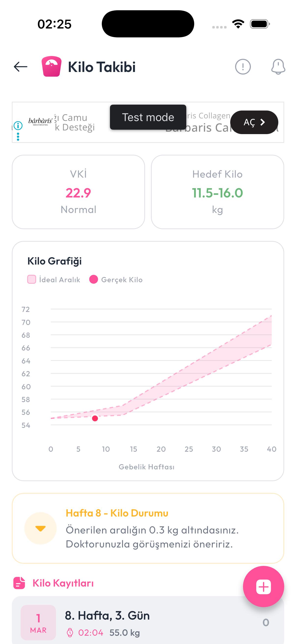Toggle İdeal Aralık legend checkbox
The width and height of the screenshot is (296, 644).
click(32, 280)
